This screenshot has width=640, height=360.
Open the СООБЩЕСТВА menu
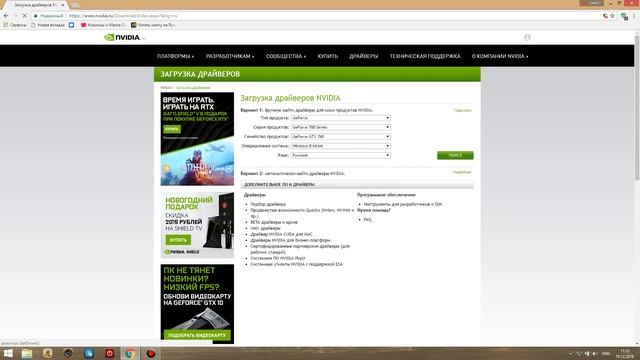pos(286,56)
